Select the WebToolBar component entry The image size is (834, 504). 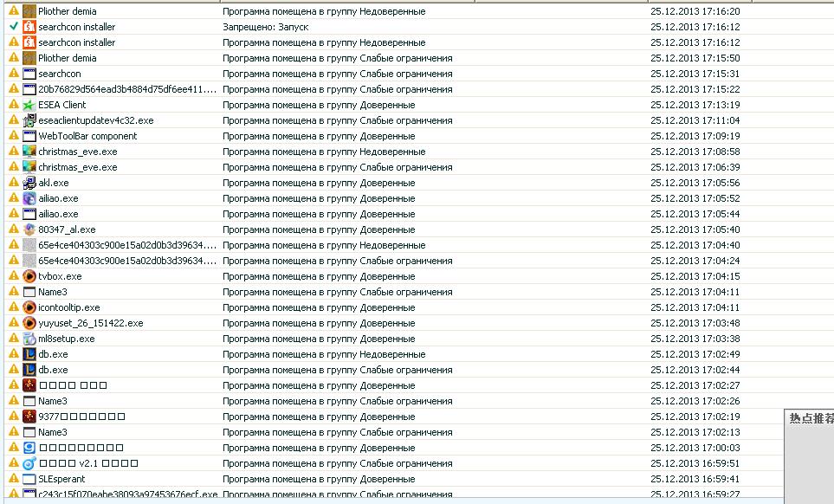point(87,136)
